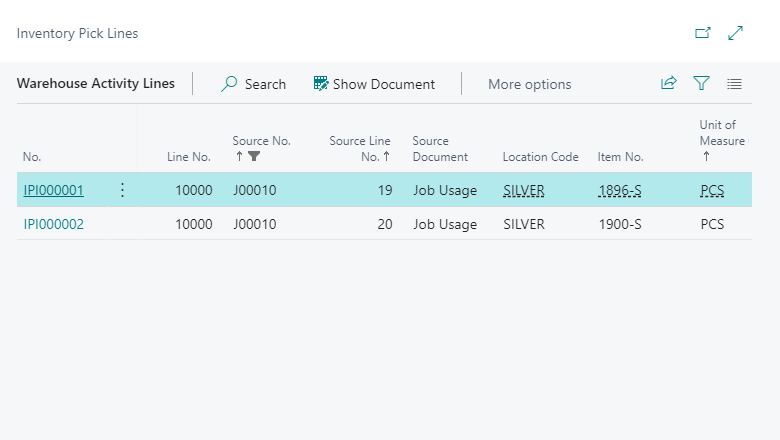The image size is (780, 440).
Task: Sort by the No. column header
Action: click(32, 157)
